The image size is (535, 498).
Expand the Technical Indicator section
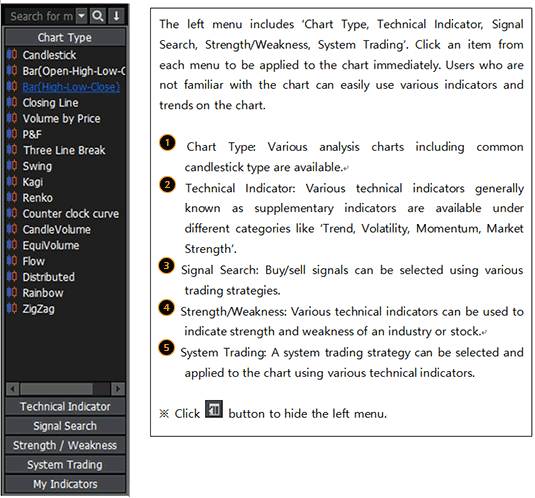click(x=65, y=407)
